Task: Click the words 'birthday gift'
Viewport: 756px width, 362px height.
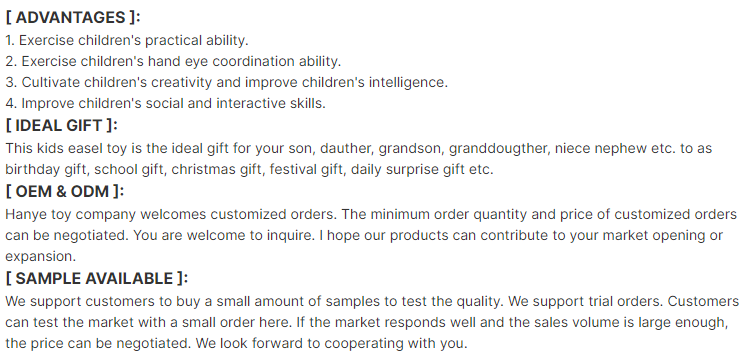Action: coord(47,170)
